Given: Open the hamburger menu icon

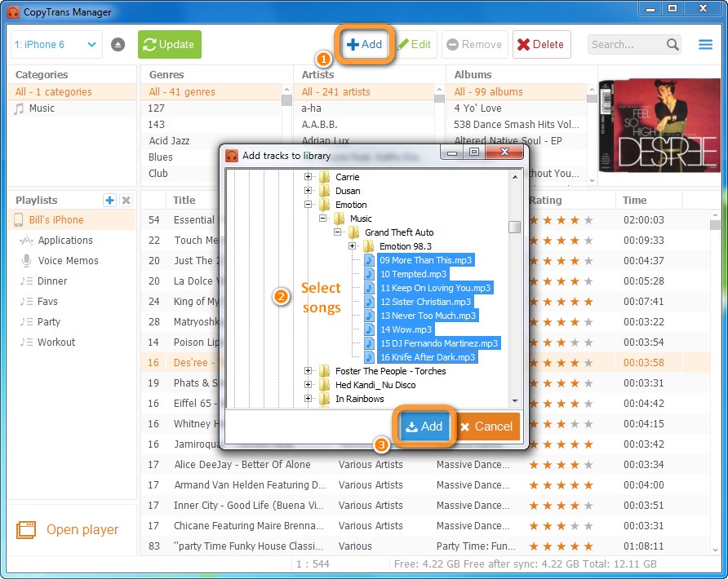Looking at the screenshot, I should pos(705,45).
